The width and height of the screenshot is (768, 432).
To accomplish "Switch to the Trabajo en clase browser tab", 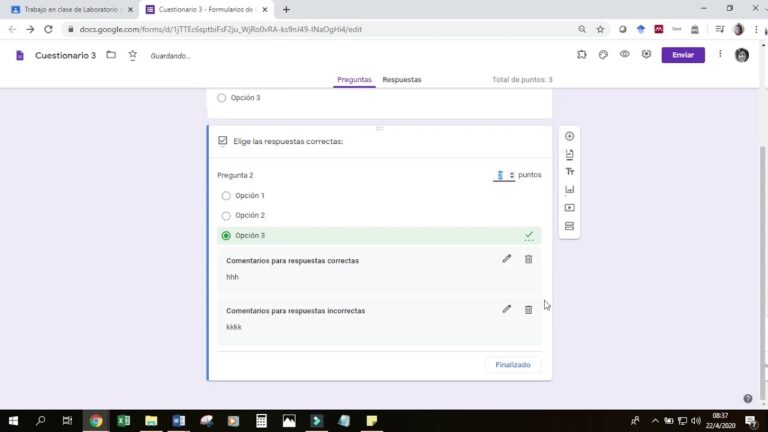I will tap(72, 9).
